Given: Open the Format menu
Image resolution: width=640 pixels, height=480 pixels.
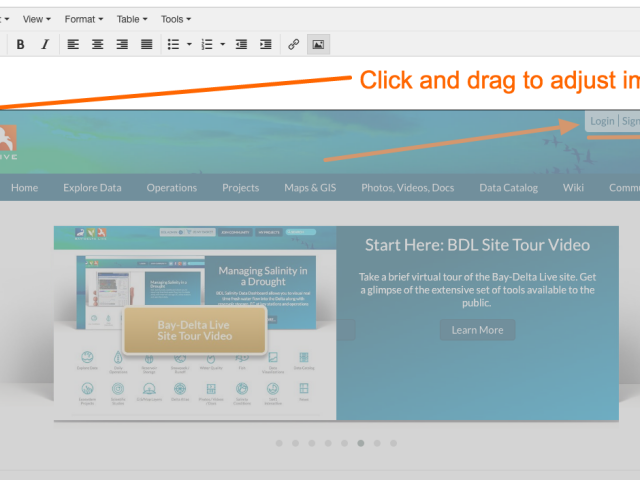Looking at the screenshot, I should click(x=84, y=19).
